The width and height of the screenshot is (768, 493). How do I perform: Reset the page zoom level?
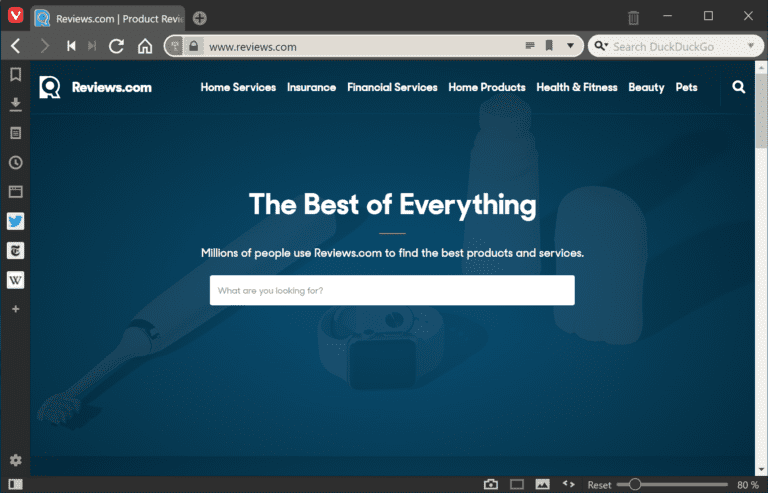(600, 485)
